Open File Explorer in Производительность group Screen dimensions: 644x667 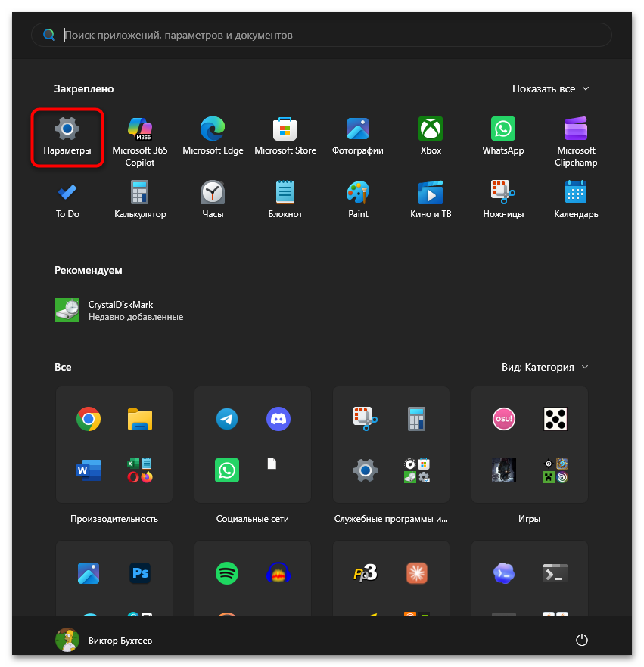coord(140,419)
